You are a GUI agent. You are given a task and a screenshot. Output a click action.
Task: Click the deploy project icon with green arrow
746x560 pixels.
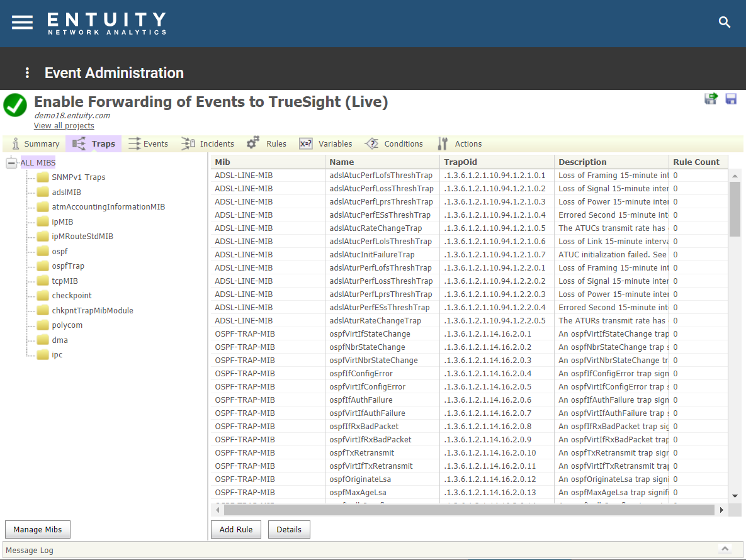point(711,98)
